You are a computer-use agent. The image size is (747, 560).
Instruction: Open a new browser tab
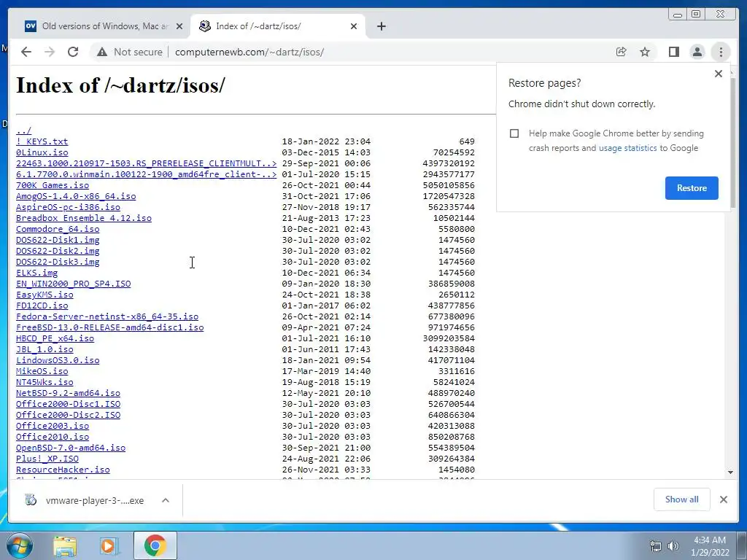[x=381, y=26]
